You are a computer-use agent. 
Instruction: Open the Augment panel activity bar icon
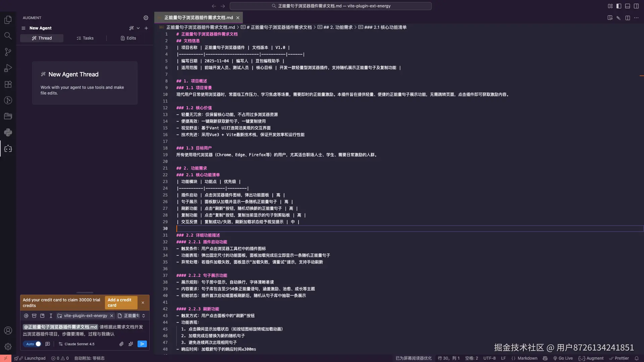[x=8, y=149]
